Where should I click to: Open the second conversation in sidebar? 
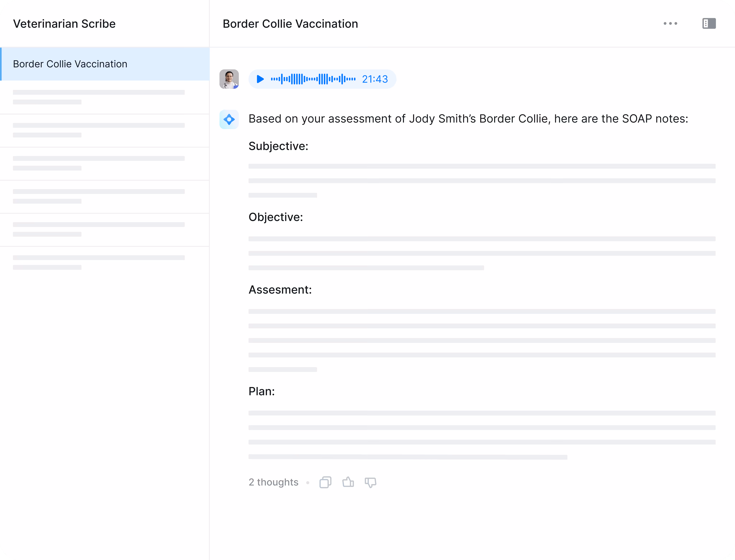[x=99, y=97]
